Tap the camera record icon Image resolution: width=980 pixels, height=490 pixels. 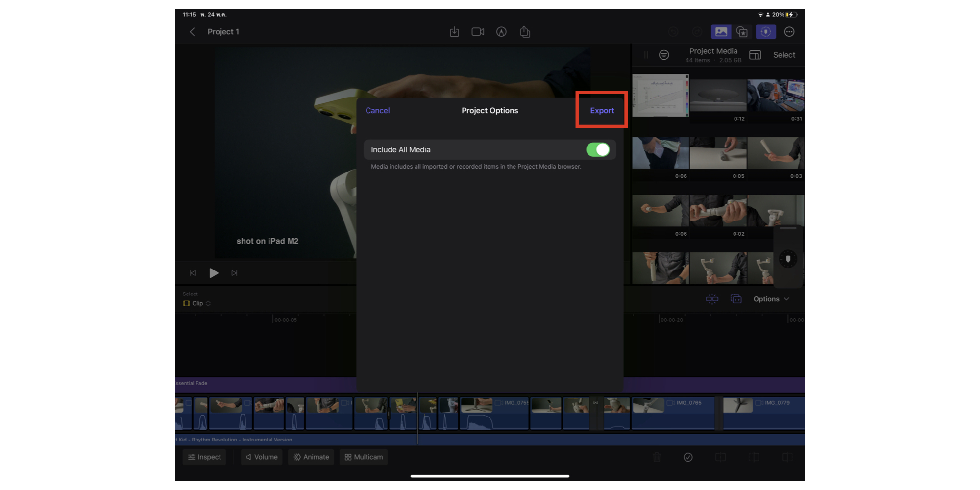click(477, 32)
